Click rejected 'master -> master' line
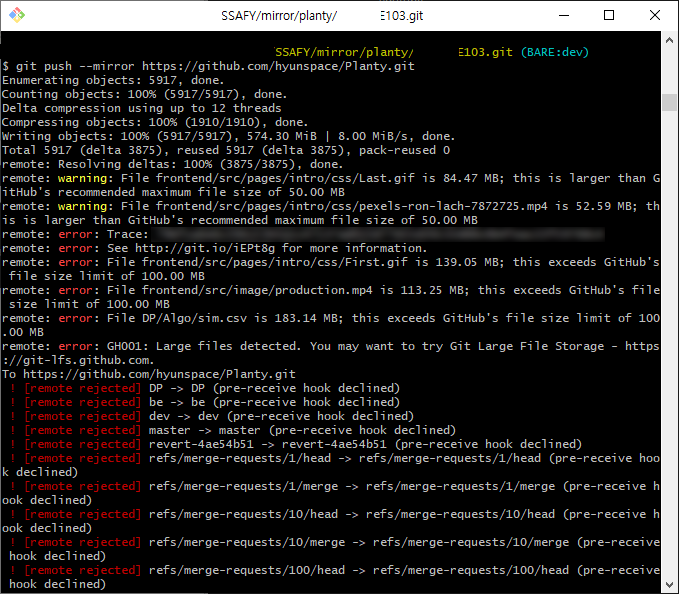This screenshot has width=679, height=594. coord(233,430)
